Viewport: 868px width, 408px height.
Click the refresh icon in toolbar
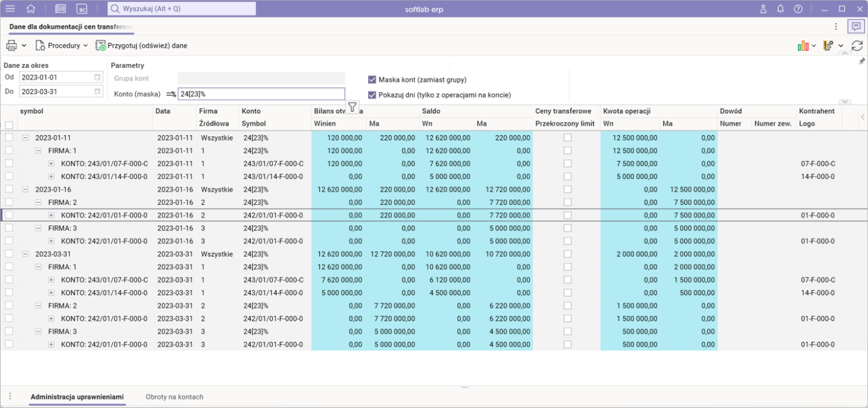[857, 46]
